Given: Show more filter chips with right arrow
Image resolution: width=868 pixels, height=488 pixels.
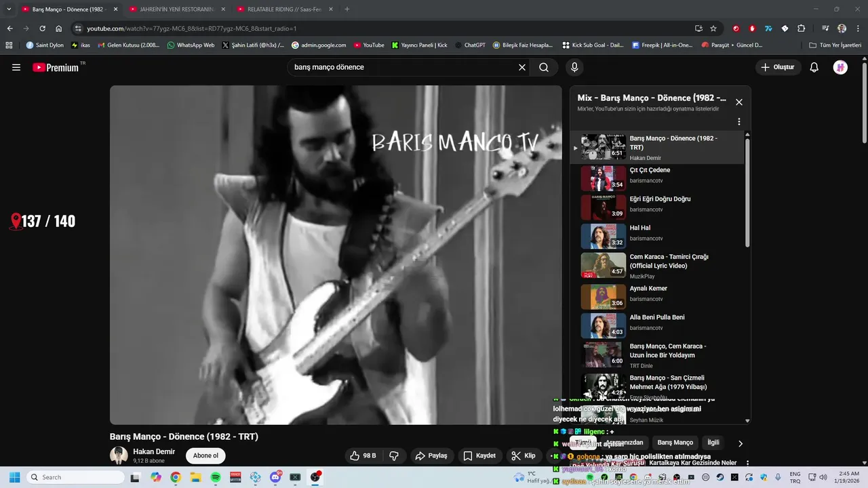Looking at the screenshot, I should point(740,443).
